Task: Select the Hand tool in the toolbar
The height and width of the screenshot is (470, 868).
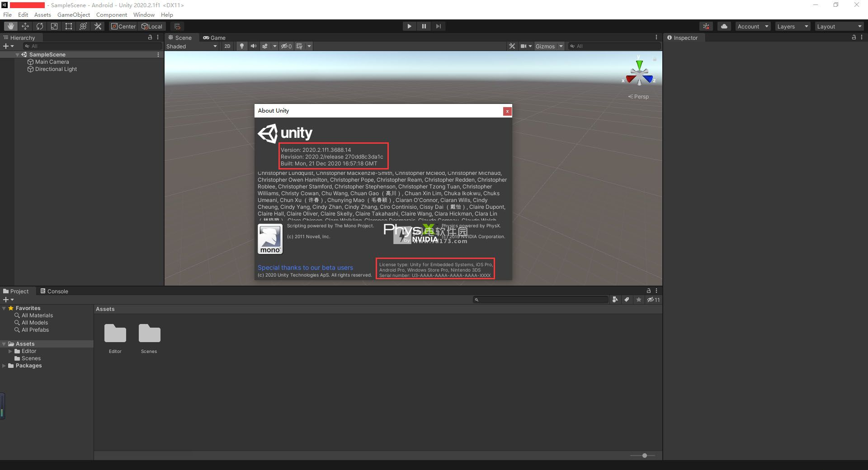Action: [11, 26]
